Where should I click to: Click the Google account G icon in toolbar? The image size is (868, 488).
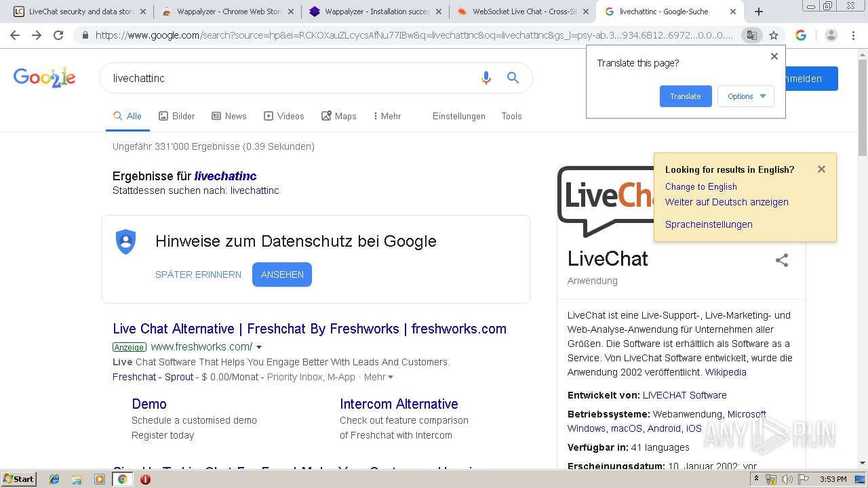(x=801, y=35)
